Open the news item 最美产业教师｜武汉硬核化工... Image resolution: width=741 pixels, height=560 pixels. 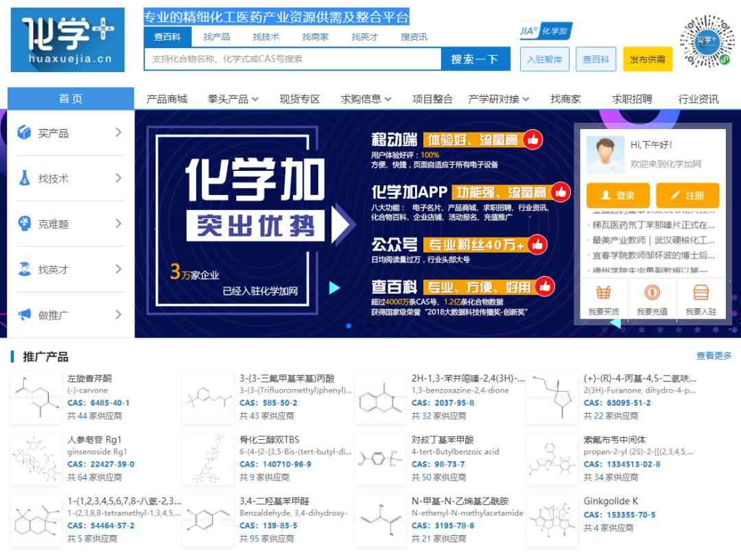tap(653, 240)
